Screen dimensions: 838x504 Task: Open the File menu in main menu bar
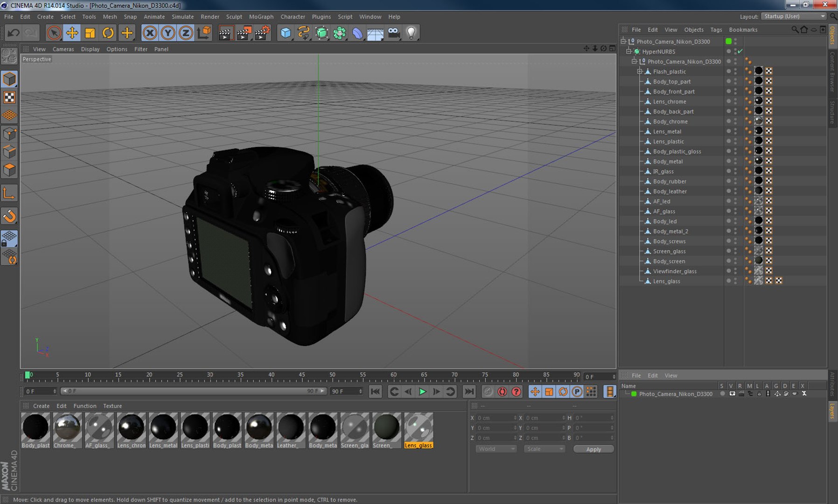coord(9,17)
